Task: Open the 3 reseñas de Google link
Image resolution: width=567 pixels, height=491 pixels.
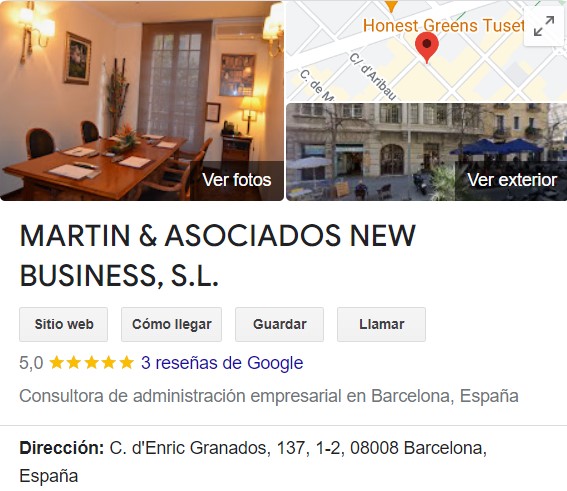Action: pos(222,363)
